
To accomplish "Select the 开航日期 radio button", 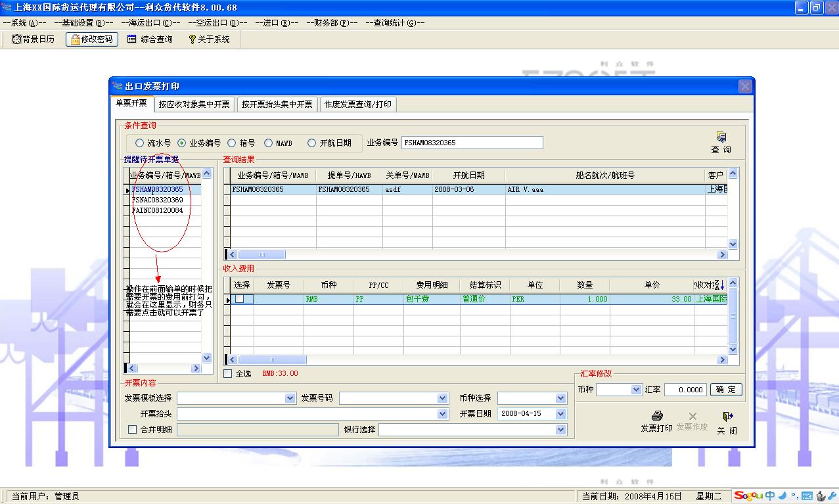I will tap(312, 143).
